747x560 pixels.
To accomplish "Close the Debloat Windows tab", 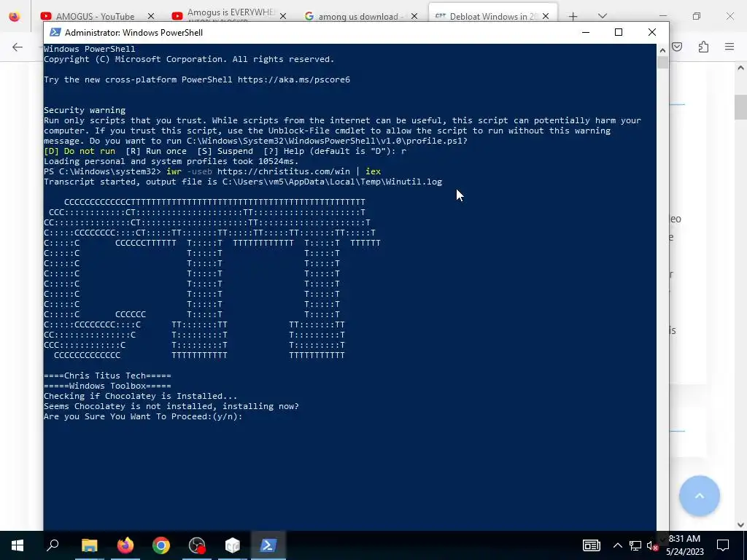I will [546, 16].
